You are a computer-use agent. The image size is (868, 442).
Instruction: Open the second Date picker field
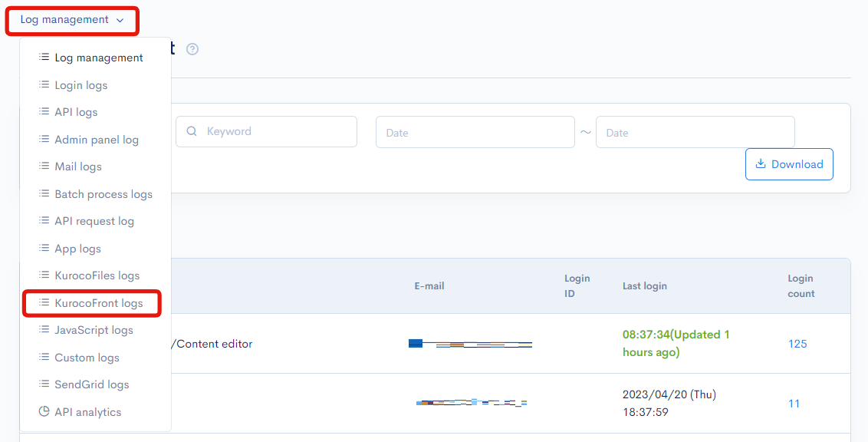(x=695, y=131)
